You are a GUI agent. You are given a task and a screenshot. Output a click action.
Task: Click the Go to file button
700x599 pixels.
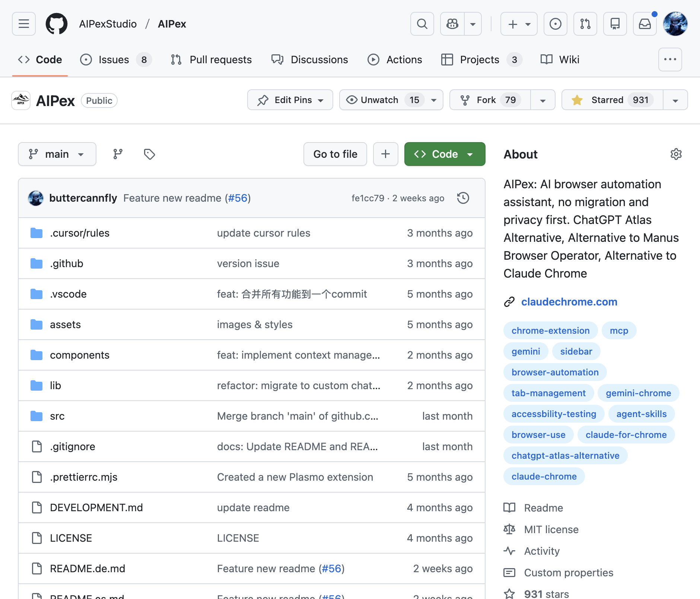(335, 154)
